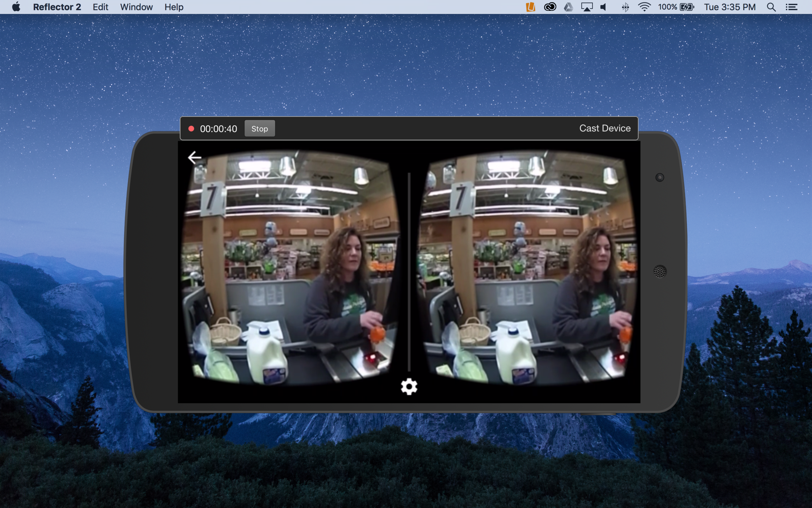Open Google Drive menu bar icon
The height and width of the screenshot is (508, 812).
coord(568,7)
